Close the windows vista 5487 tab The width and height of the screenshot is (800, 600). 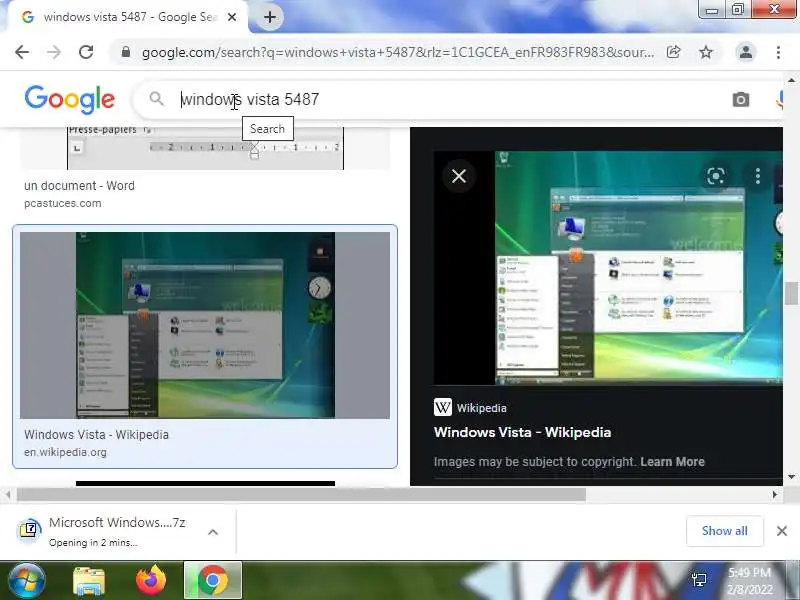232,17
